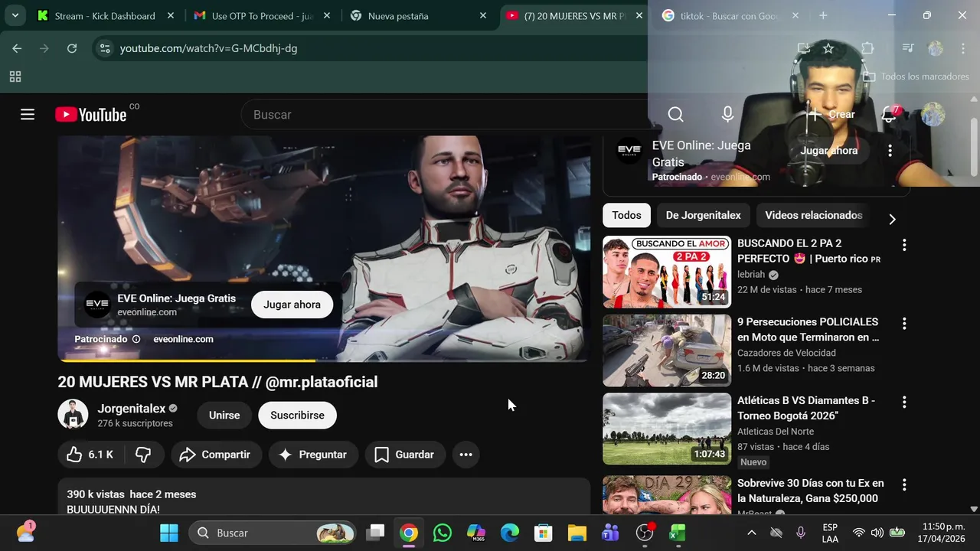980x551 pixels.
Task: Open the BUSCANDO EL AMOR 2 PA 2 thumbnail
Action: click(667, 272)
